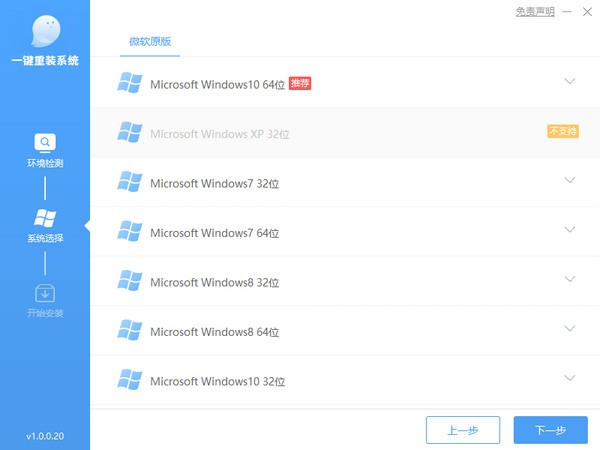Expand Microsoft Windows10 32位 options
Screen dimensions: 600x450
click(570, 378)
